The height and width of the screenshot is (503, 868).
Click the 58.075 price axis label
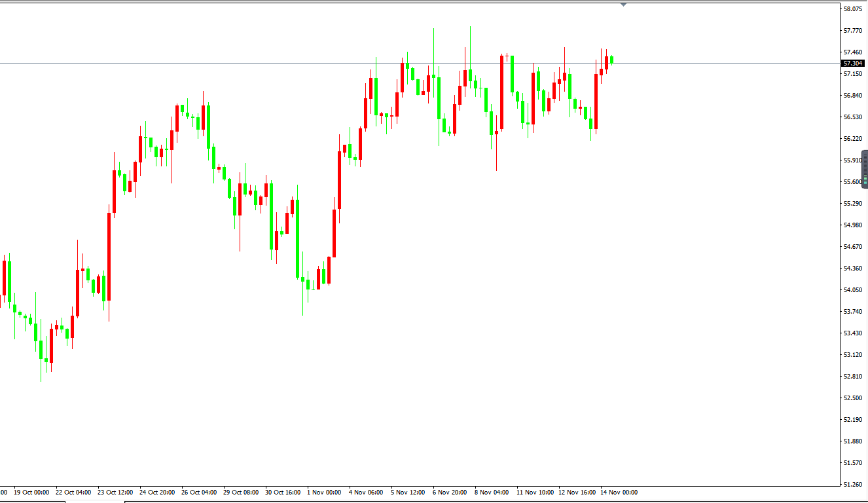(x=852, y=9)
